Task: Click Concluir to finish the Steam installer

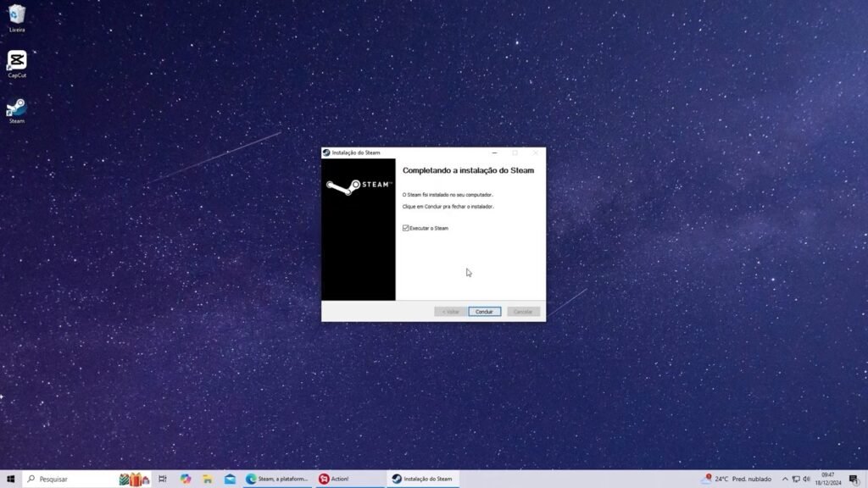Action: click(x=484, y=312)
